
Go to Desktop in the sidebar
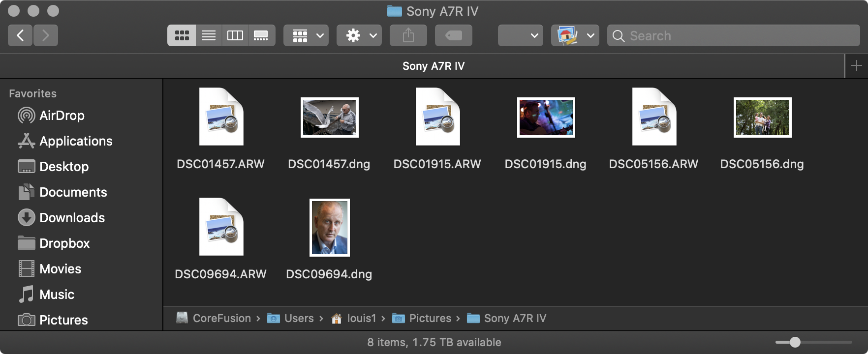pos(53,167)
